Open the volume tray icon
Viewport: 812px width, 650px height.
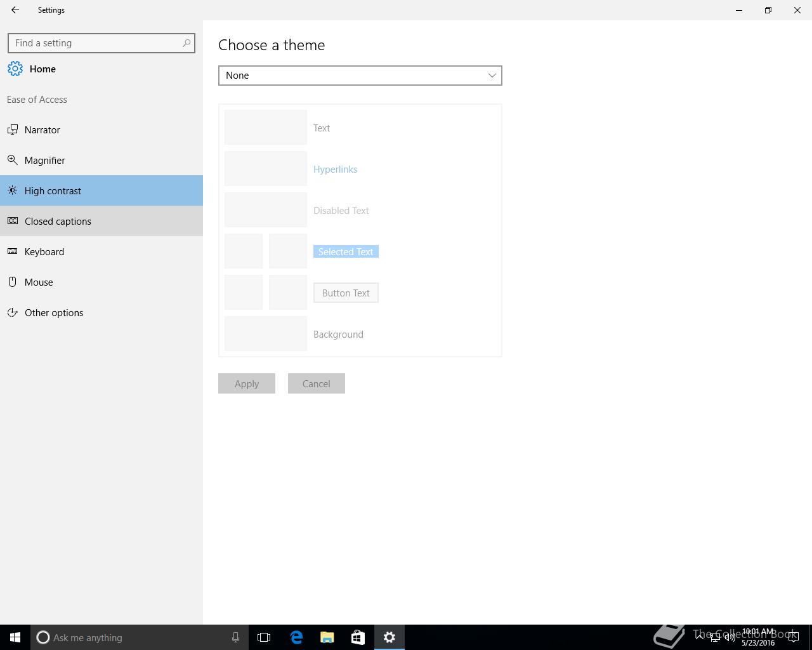point(730,638)
